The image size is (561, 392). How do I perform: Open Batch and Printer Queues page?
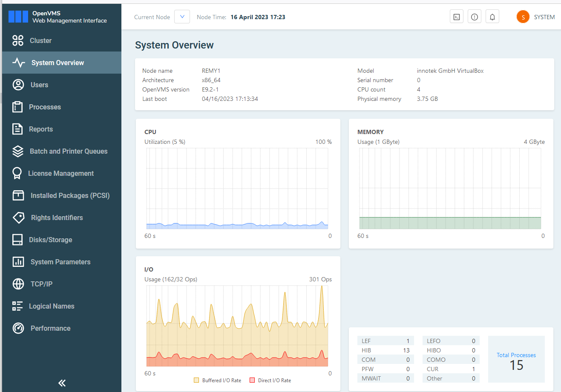coord(68,151)
